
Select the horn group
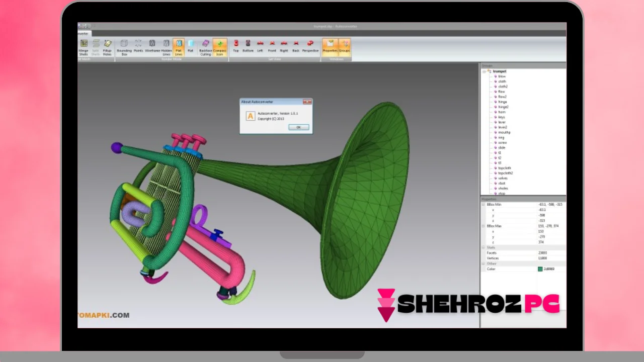tap(502, 112)
